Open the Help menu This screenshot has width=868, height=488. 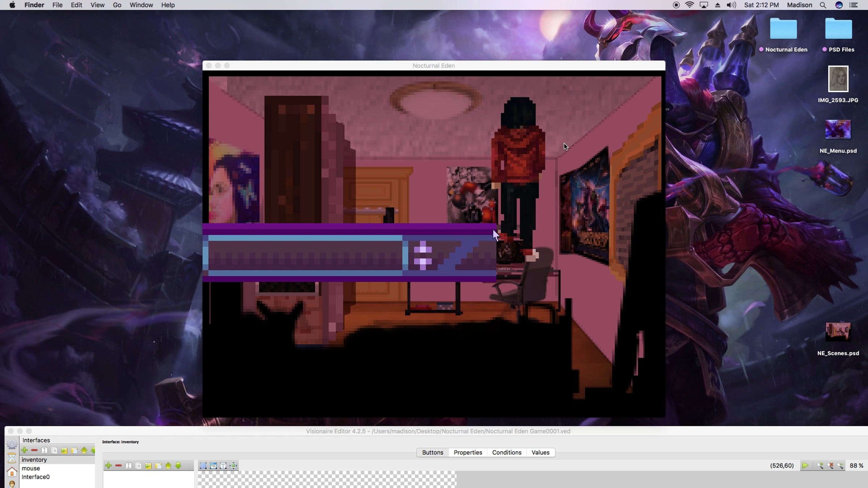(168, 5)
